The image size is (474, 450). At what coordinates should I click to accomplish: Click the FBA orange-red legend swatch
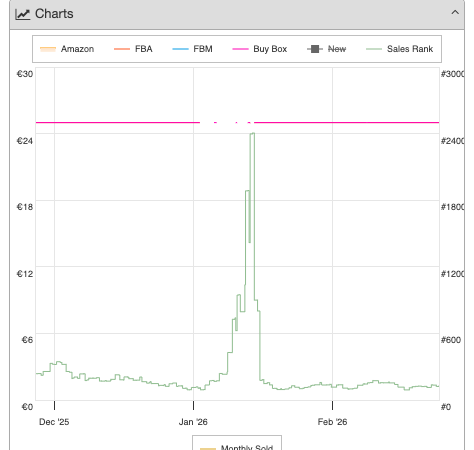pos(122,49)
